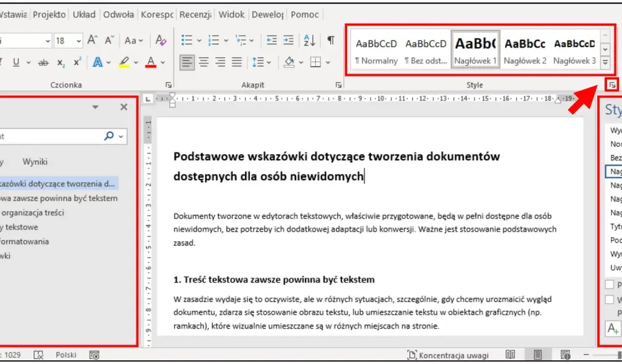Apply red font color
Image resolution: width=622 pixels, height=364 pixels.
click(x=151, y=62)
